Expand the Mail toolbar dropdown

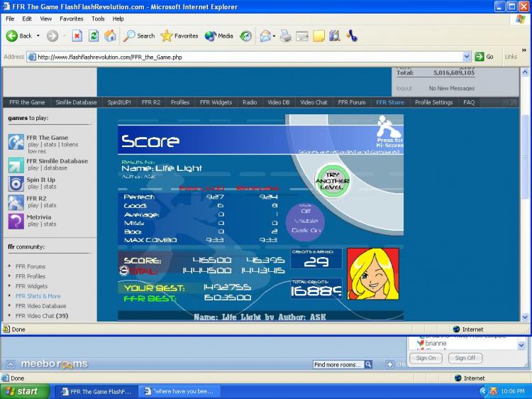[x=273, y=35]
